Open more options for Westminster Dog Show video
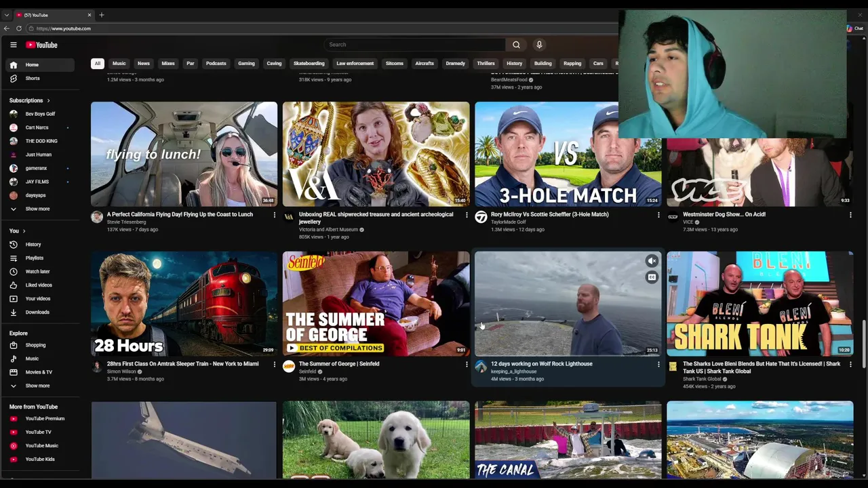 coord(850,215)
